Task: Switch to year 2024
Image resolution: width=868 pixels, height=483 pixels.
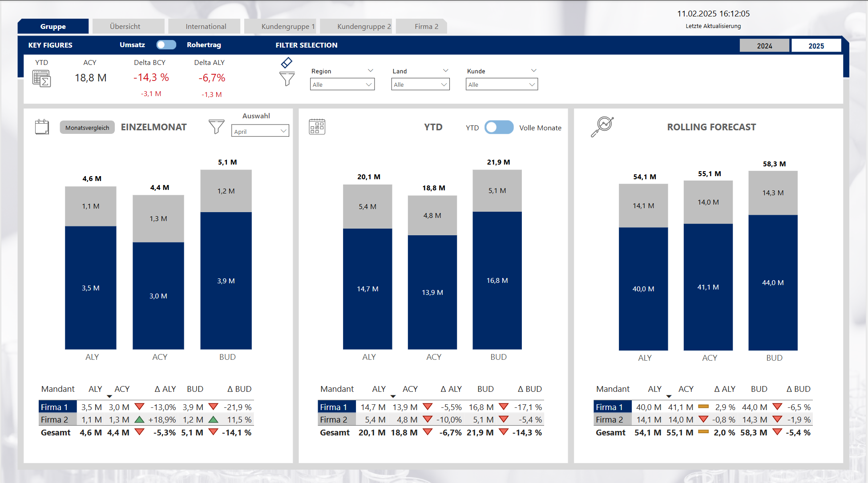Action: (x=764, y=46)
